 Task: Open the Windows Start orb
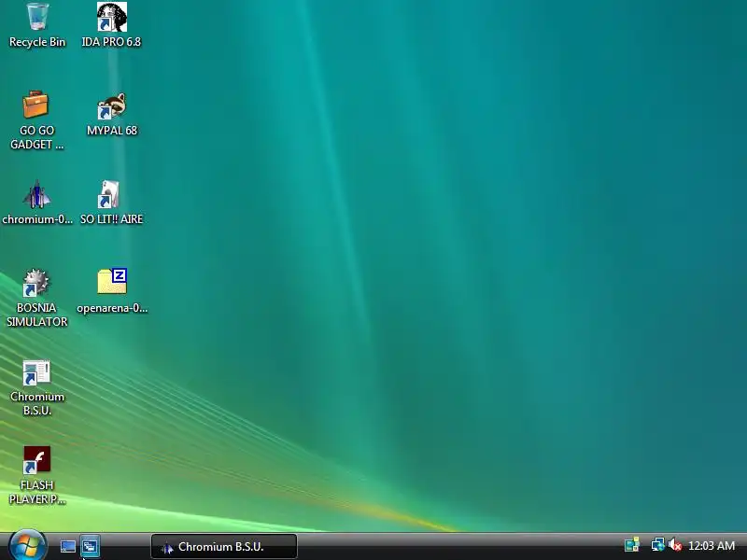pos(27,546)
